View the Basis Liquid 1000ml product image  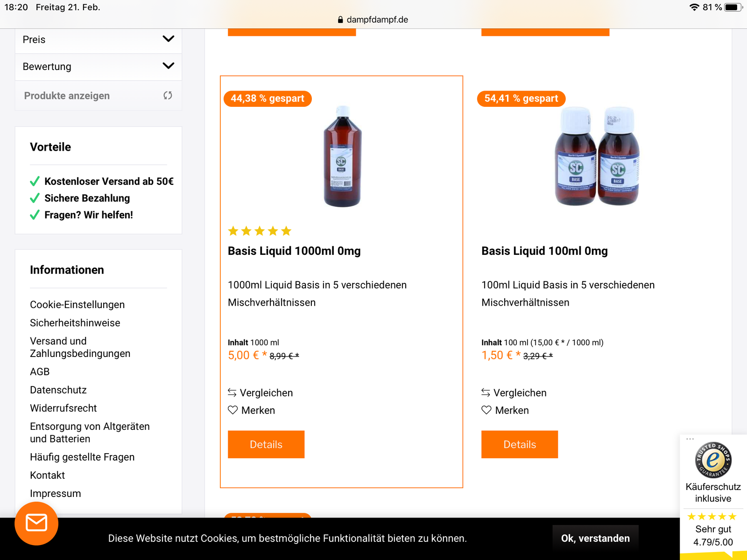(342, 156)
